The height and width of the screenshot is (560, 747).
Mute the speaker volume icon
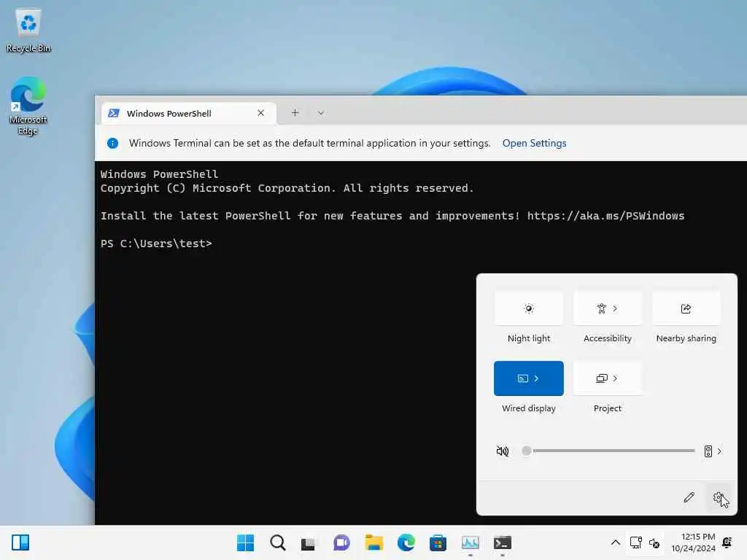click(503, 451)
